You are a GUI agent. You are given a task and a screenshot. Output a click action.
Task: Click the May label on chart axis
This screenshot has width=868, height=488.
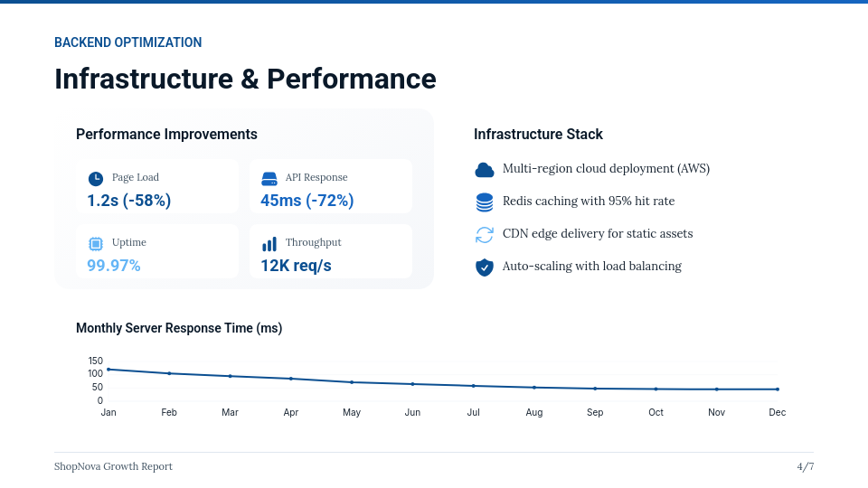352,412
